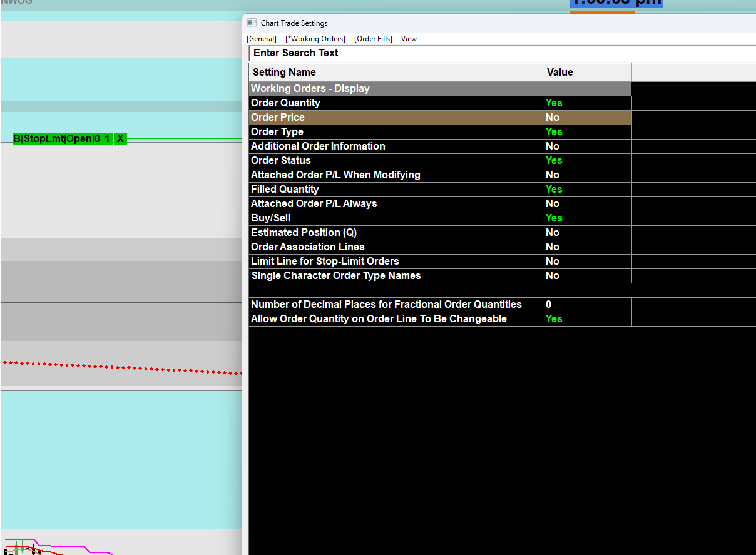Viewport: 756px width, 555px height.
Task: Toggle Allow Order Quantity Changeable Yes value
Action: click(588, 319)
